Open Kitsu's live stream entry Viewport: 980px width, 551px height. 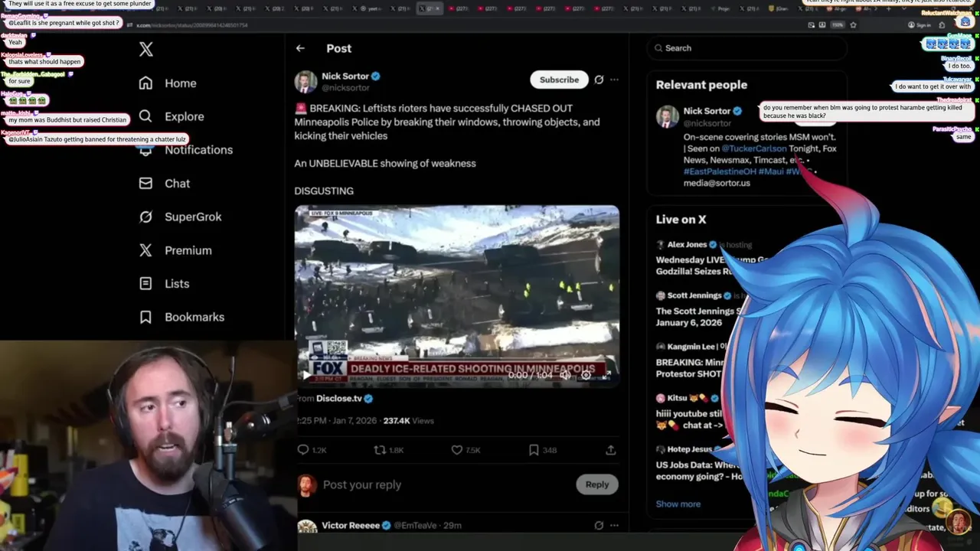coord(689,412)
